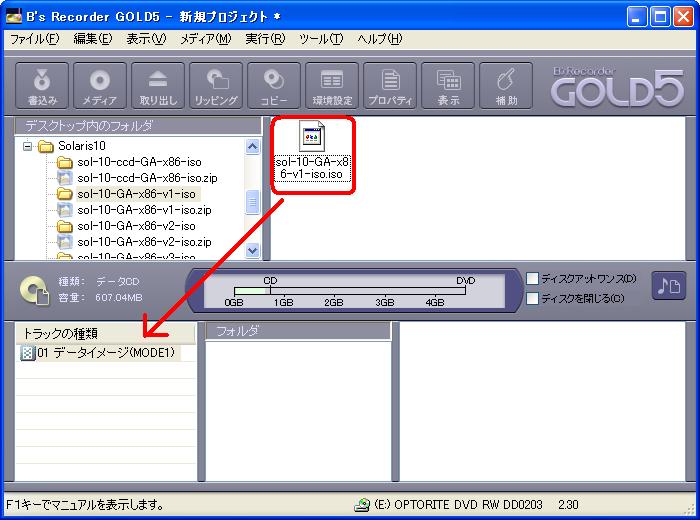
Task: Open the ファイル(F) menu
Action: tap(34, 39)
